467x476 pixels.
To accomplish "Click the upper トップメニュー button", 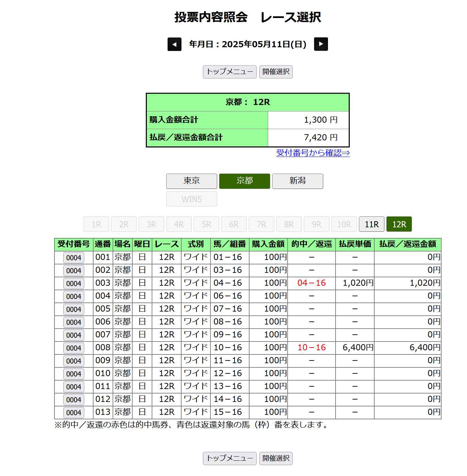I will pos(229,72).
